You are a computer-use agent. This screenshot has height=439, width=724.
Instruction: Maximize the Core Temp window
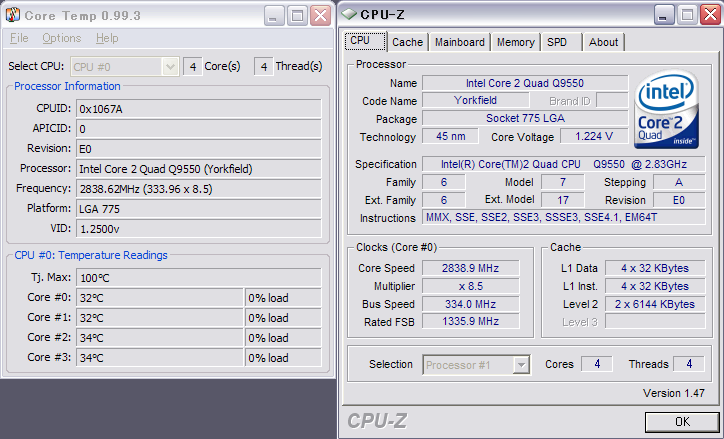(297, 16)
